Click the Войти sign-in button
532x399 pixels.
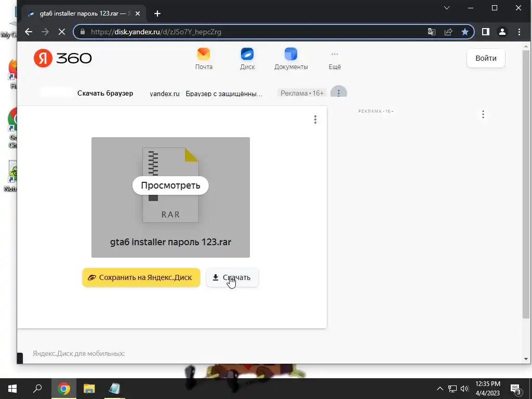click(x=486, y=58)
